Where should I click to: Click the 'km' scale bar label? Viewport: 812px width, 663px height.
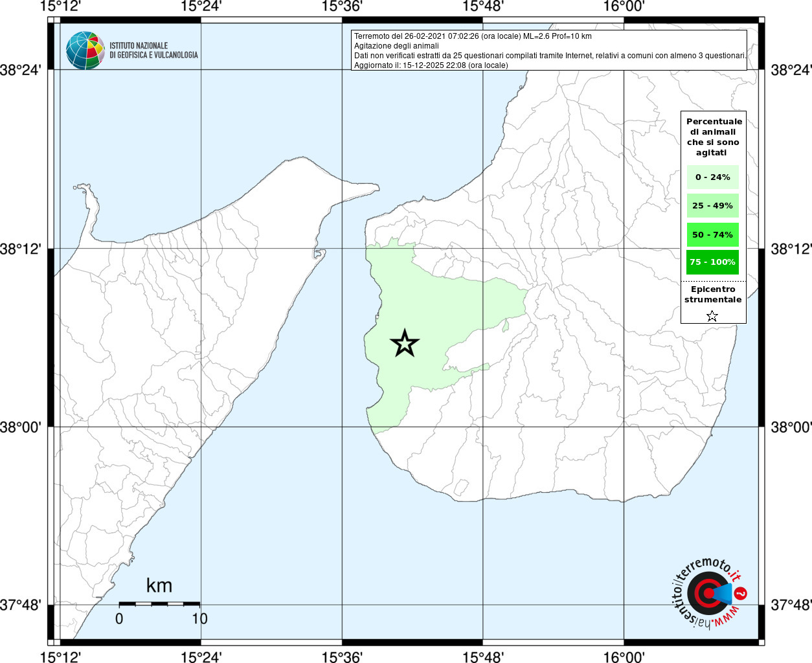coord(159,585)
